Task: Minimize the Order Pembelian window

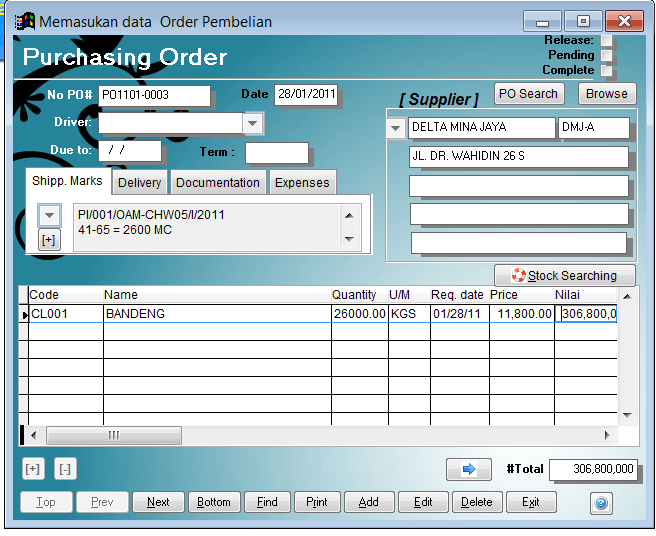Action: 542,22
